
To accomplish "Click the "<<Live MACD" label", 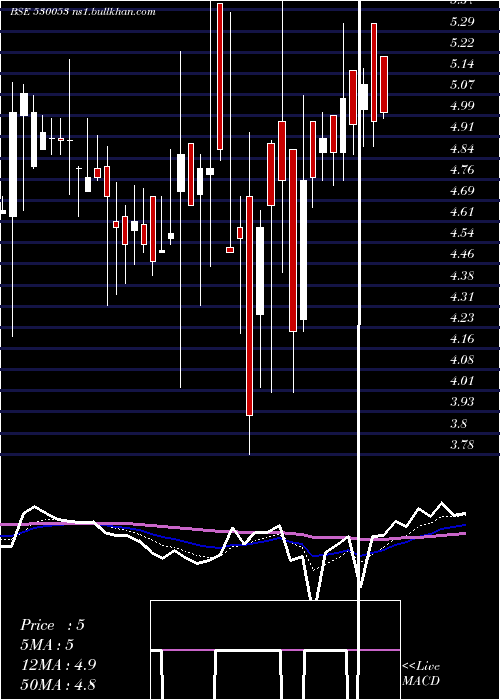I will point(421,673).
